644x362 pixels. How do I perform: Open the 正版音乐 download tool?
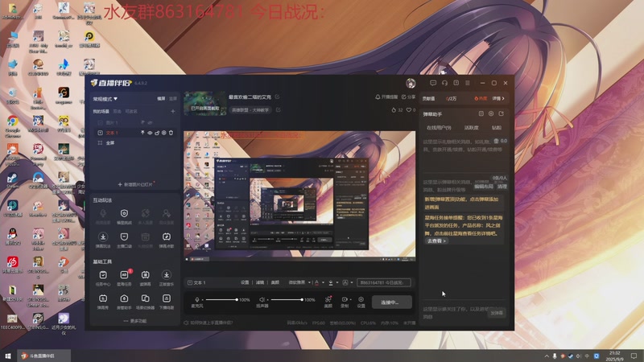(x=167, y=278)
